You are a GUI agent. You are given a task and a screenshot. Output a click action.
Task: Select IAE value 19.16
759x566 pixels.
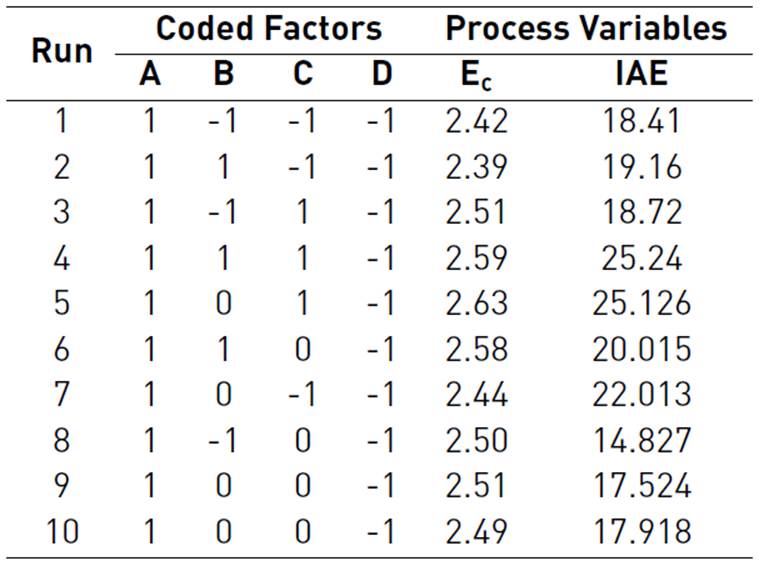point(641,167)
